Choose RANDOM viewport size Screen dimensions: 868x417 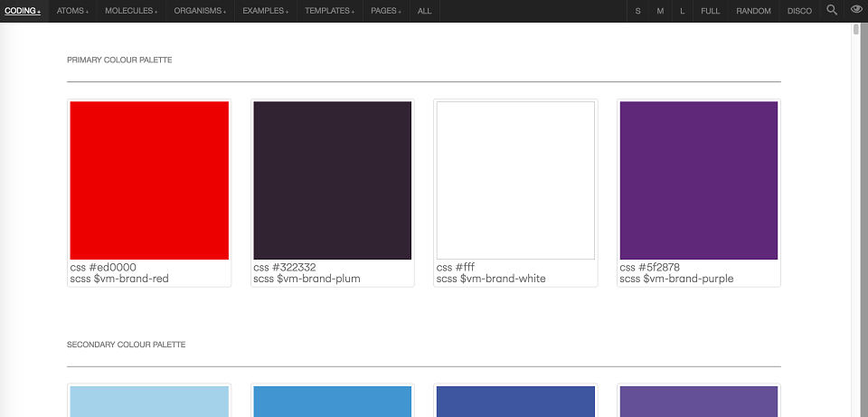click(x=753, y=11)
